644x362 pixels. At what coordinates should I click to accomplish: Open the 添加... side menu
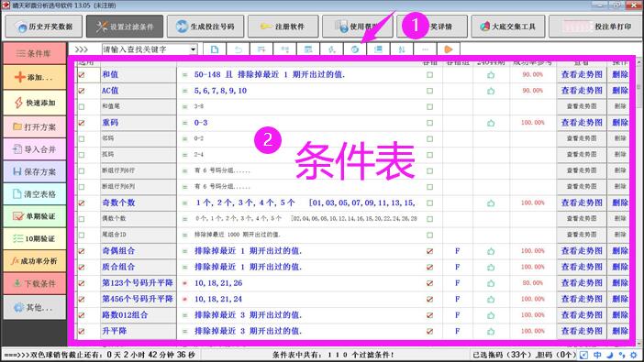pos(35,77)
